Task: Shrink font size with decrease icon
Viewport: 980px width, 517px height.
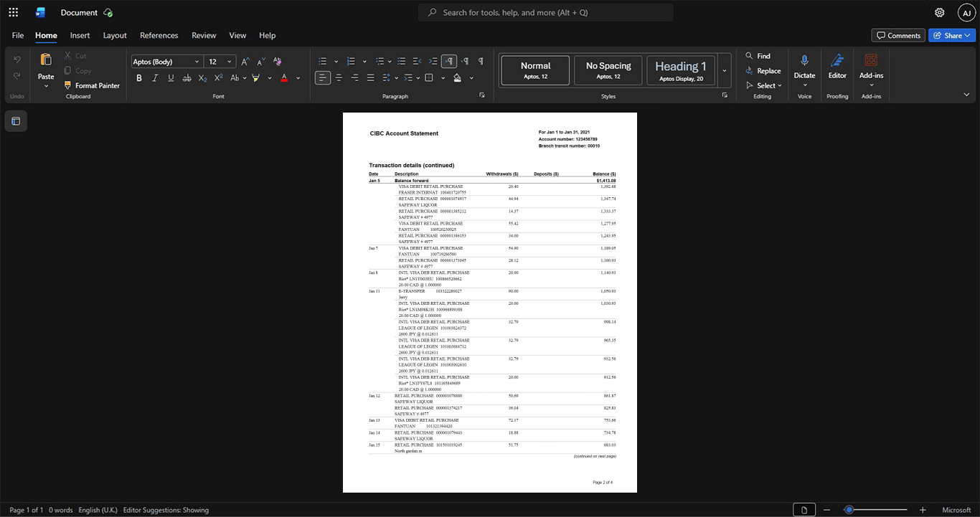Action: [x=261, y=62]
